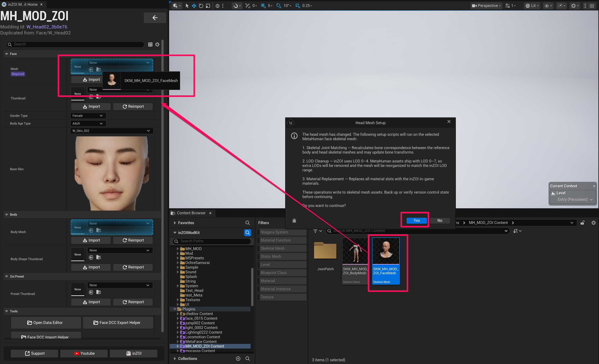
Task: Activate the scale tool in viewport
Action: 208,6
